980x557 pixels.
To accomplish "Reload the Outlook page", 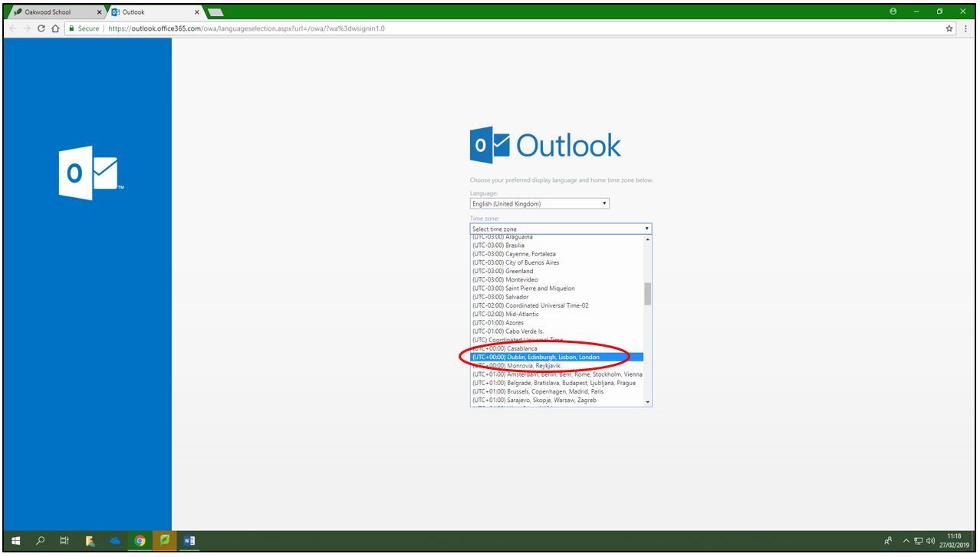I will [41, 28].
